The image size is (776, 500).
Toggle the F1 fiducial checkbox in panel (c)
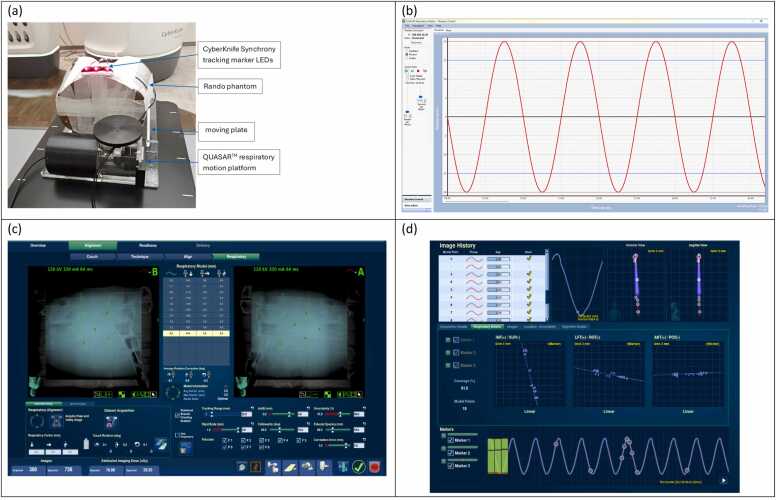pos(225,440)
